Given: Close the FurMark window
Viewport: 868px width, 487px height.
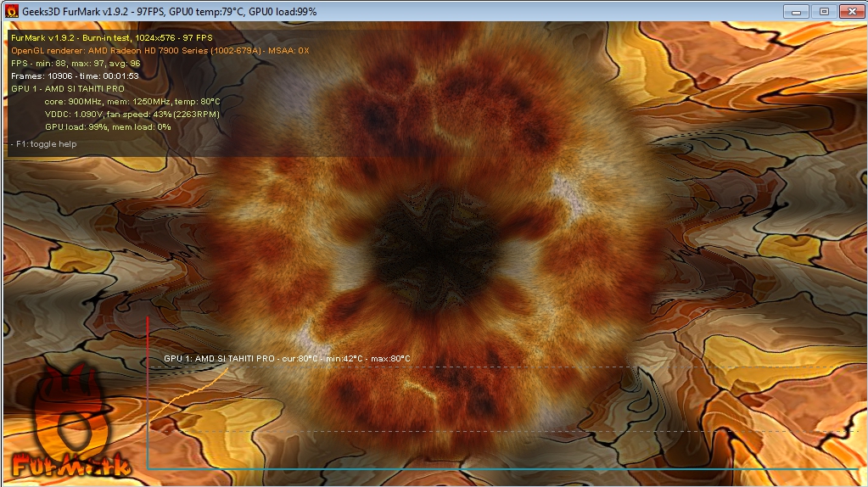Looking at the screenshot, I should click(x=852, y=12).
